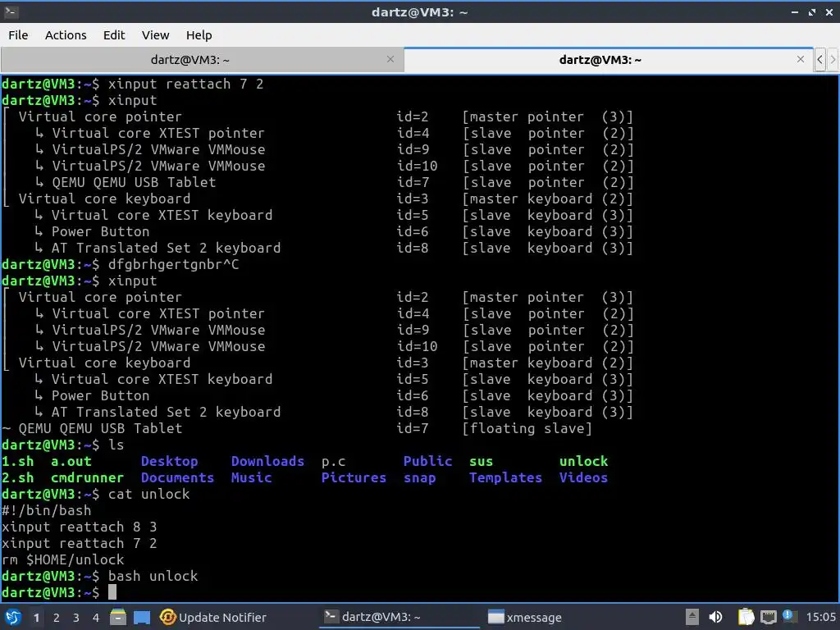The width and height of the screenshot is (840, 630).
Task: Click the 'xinput reattach 8 3' line
Action: point(80,527)
